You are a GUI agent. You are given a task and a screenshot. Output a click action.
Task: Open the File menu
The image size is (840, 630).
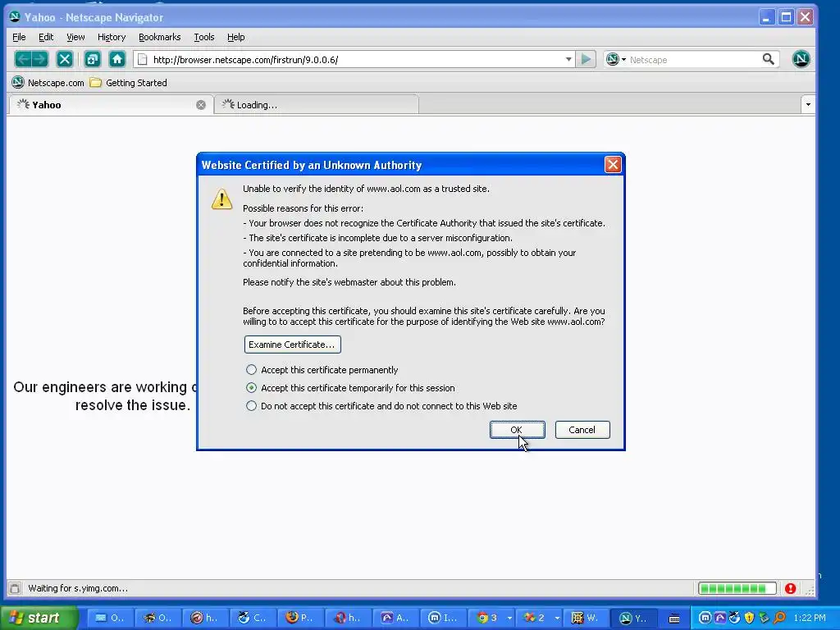click(19, 37)
